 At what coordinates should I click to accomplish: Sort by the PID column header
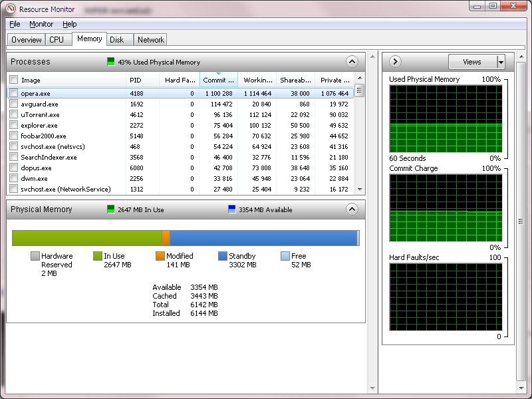coord(142,80)
